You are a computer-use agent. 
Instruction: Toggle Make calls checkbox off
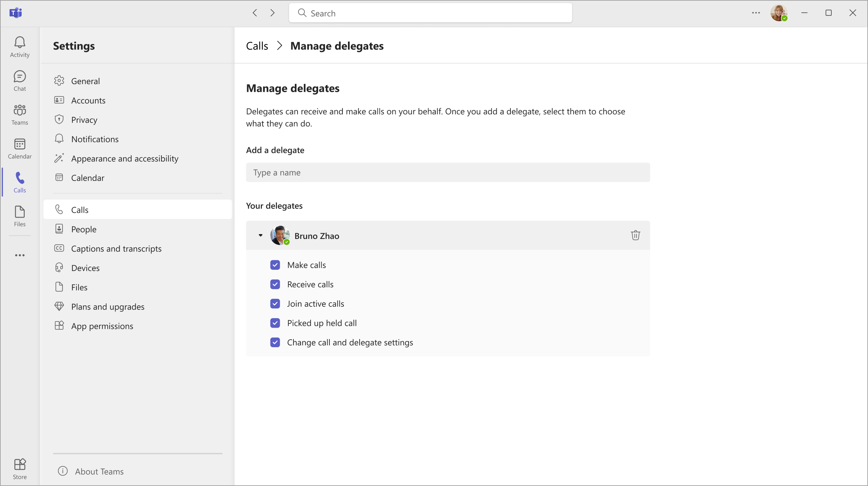pyautogui.click(x=275, y=264)
